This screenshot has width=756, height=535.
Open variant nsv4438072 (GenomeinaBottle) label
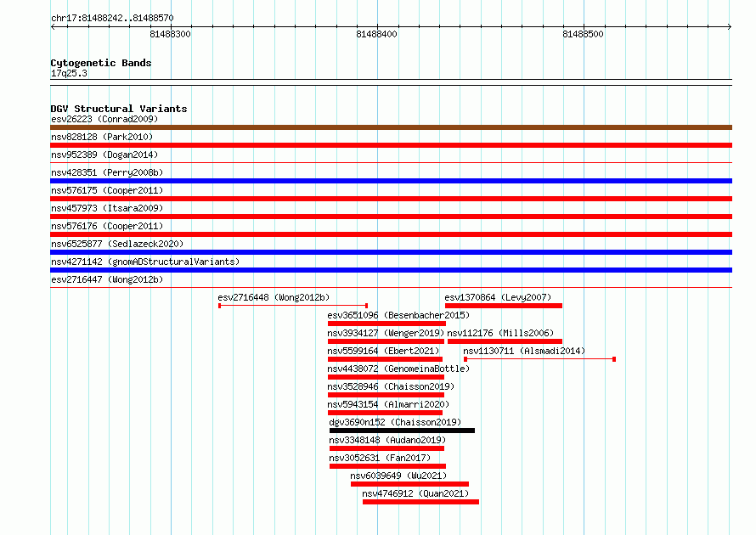[x=398, y=369]
